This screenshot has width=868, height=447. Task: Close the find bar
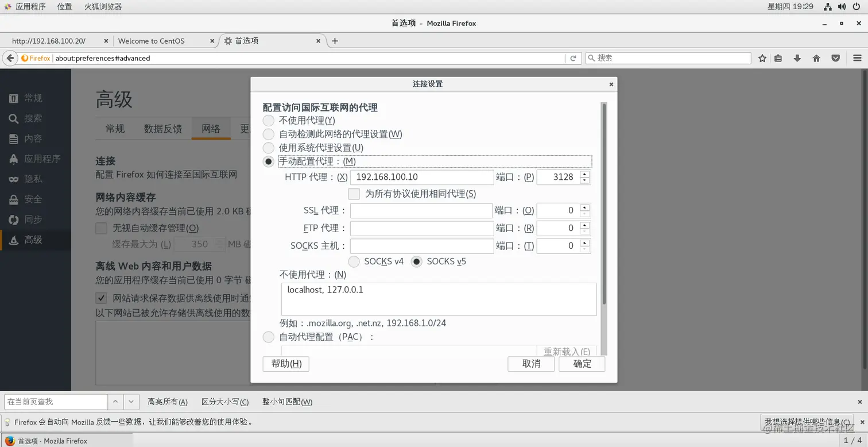click(x=860, y=402)
